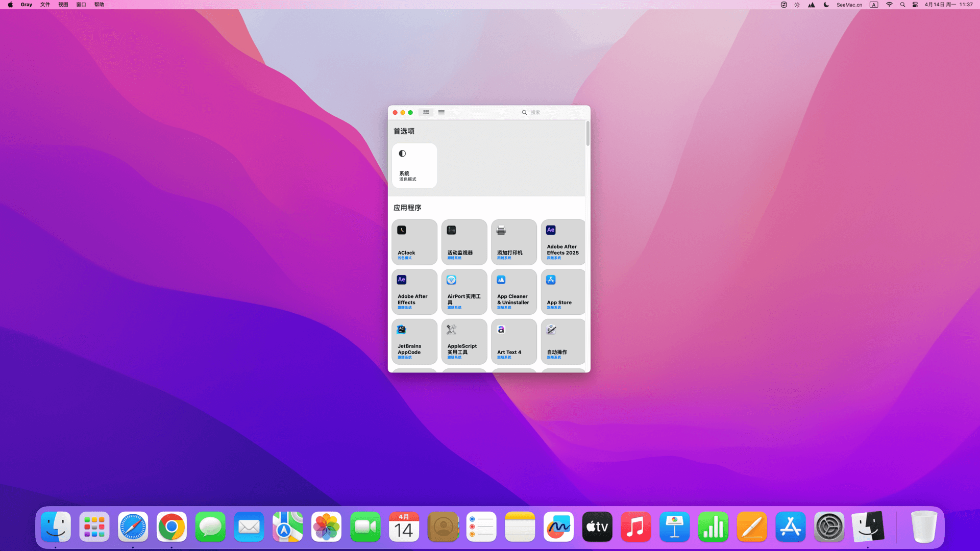Click the window's vertical scrollbar
Viewport: 980px width, 551px height.
(x=587, y=134)
